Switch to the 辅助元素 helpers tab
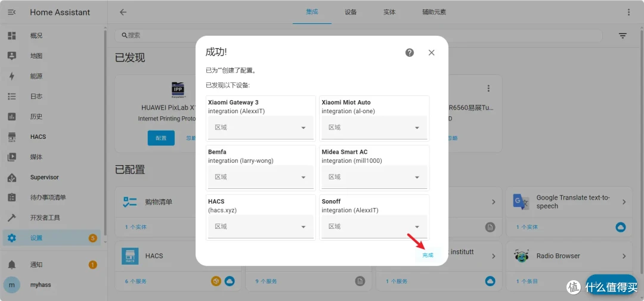 pyautogui.click(x=434, y=12)
